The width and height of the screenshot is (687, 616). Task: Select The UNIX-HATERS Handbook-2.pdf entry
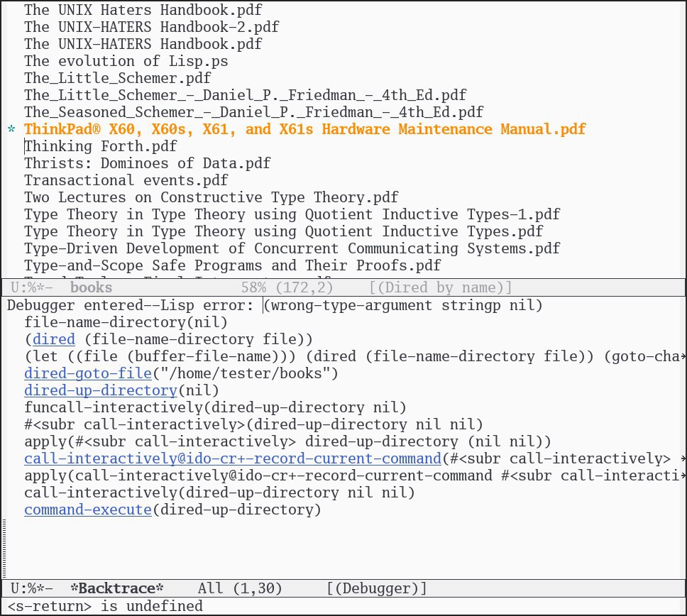pos(152,27)
